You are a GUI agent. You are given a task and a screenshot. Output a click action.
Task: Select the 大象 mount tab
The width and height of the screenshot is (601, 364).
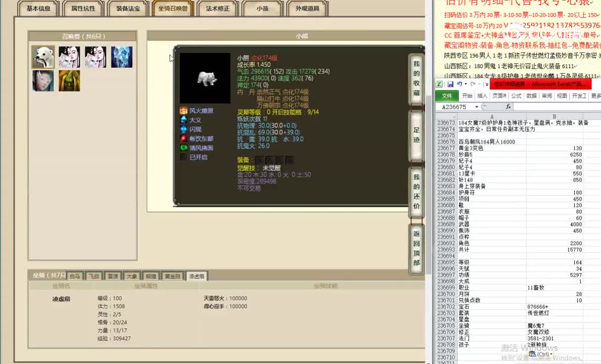coord(132,276)
